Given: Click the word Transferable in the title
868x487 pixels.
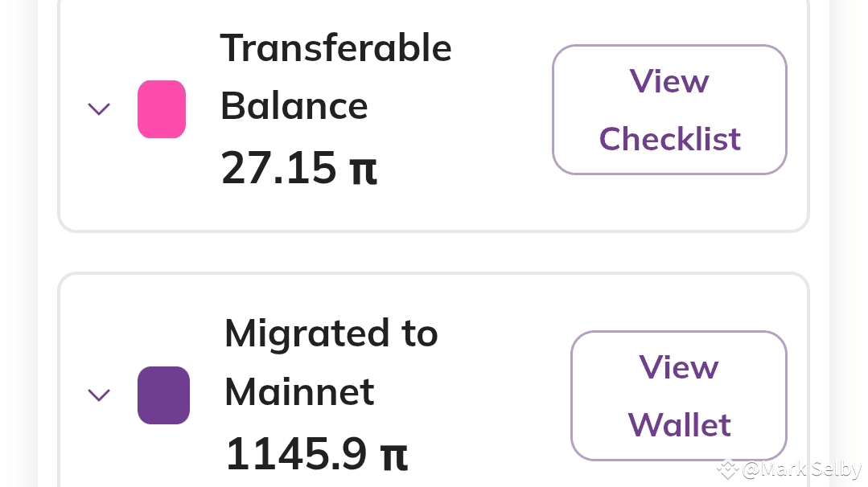Looking at the screenshot, I should 335,48.
